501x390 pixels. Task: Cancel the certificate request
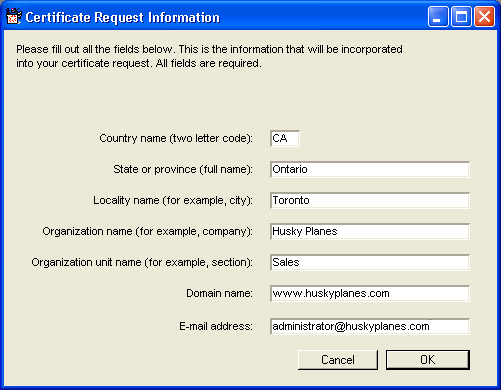tap(338, 360)
